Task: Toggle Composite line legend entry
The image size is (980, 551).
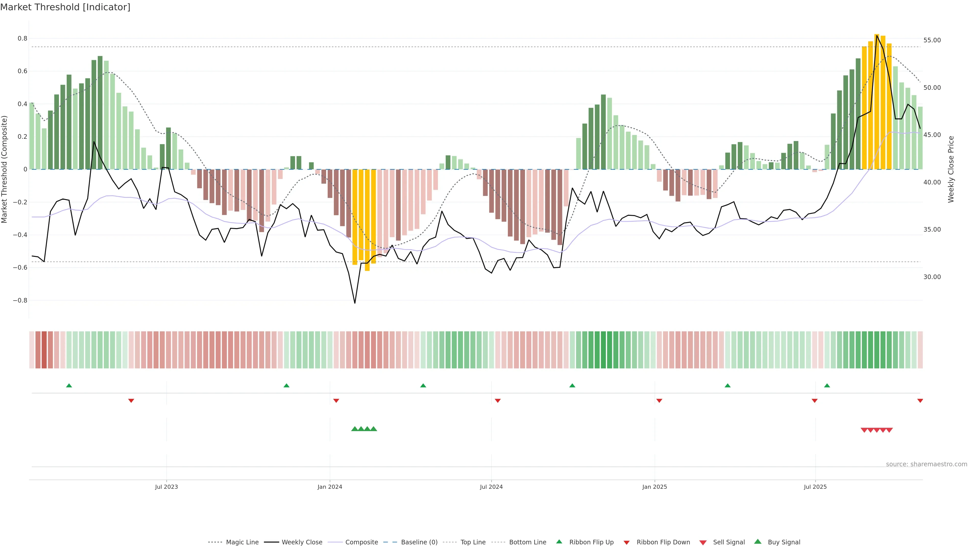Action: (x=361, y=542)
